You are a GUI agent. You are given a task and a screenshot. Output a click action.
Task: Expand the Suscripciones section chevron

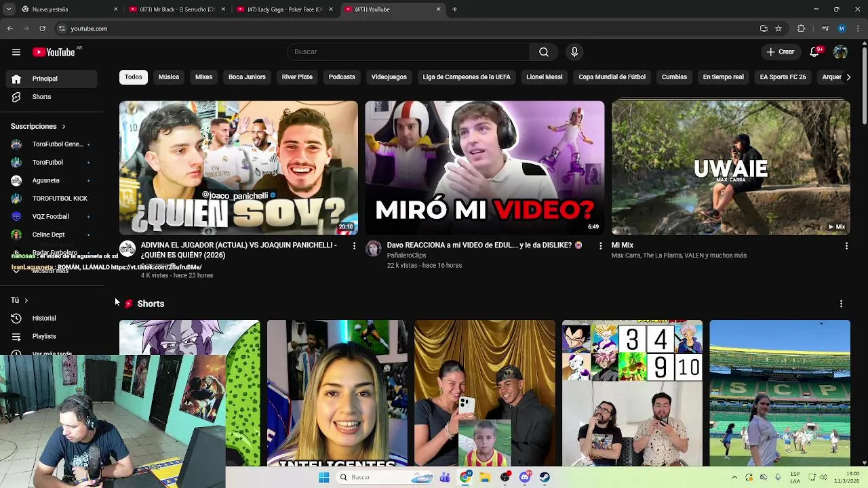click(64, 127)
